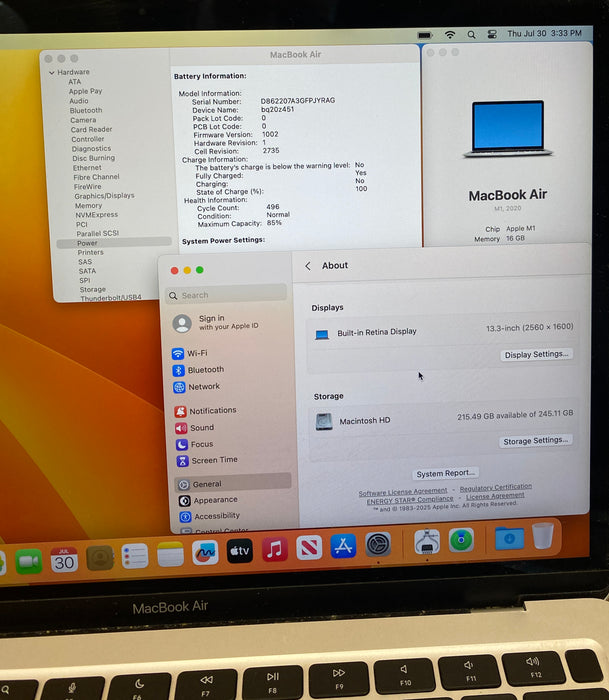Open Trash in the Dock
609x700 pixels.
pos(543,536)
